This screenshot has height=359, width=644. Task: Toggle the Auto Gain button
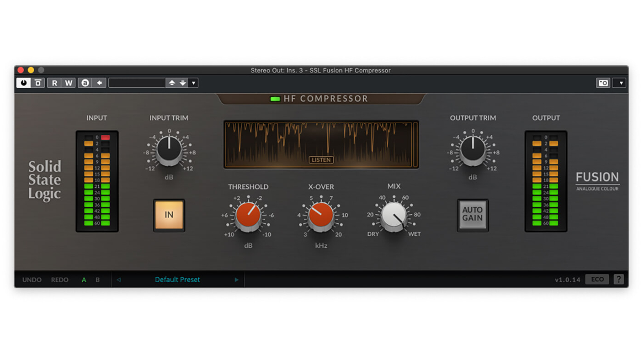tap(473, 215)
